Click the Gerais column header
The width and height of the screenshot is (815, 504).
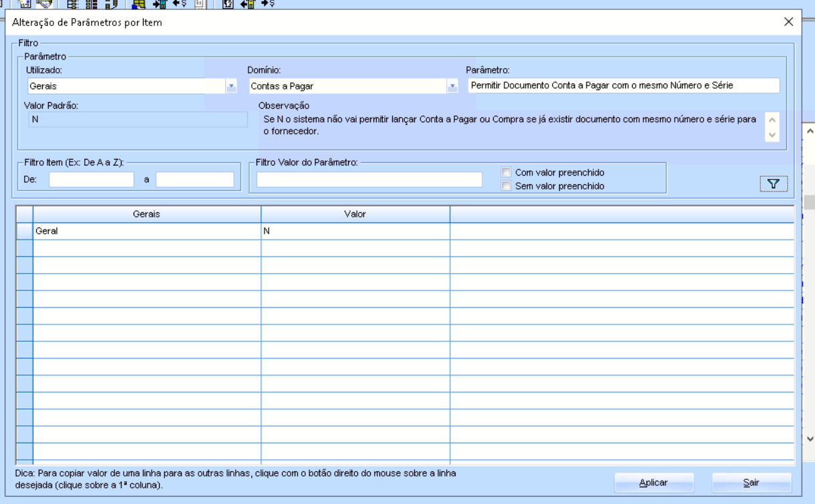tap(146, 214)
